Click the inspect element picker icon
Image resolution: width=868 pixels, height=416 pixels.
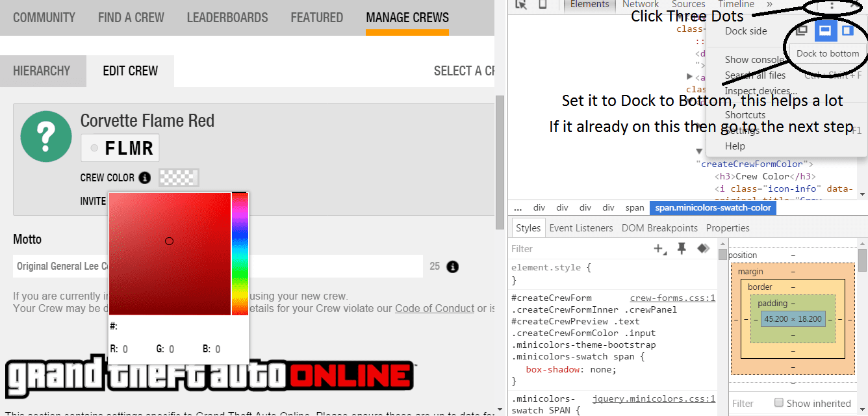pos(521,5)
